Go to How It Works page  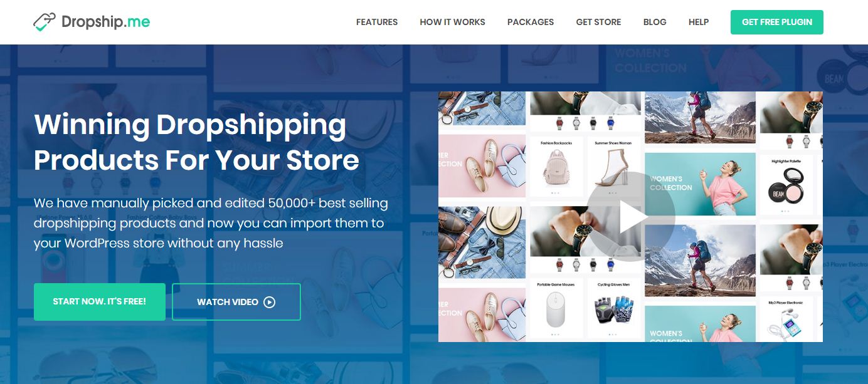pos(452,22)
